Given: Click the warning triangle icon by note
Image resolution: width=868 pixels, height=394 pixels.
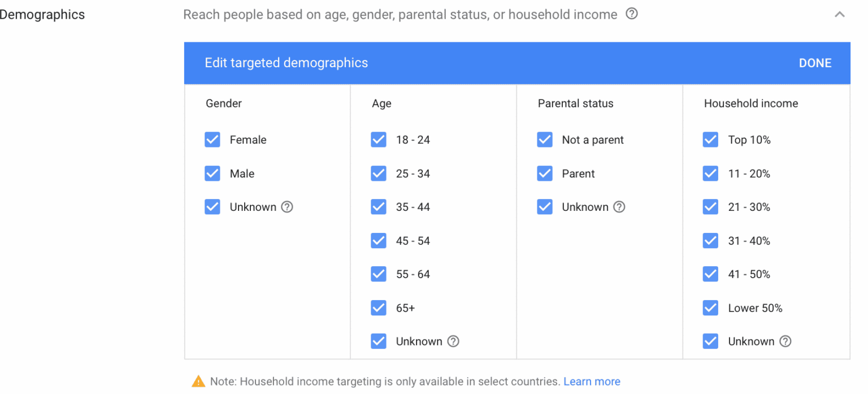Looking at the screenshot, I should coord(198,382).
